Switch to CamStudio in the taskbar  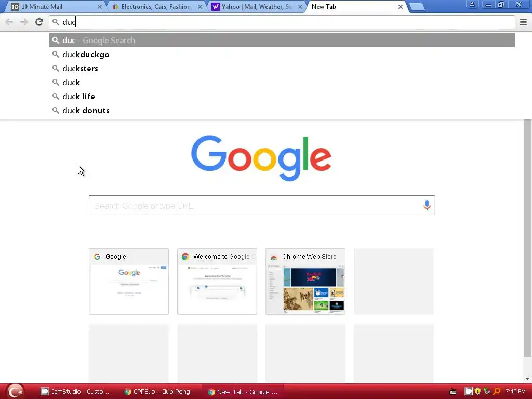(x=75, y=392)
